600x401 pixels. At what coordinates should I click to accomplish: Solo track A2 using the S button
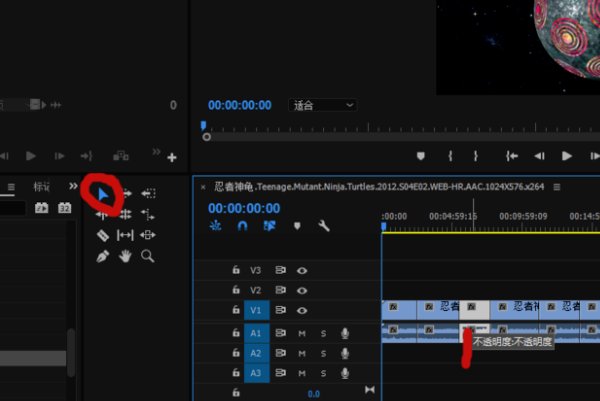(323, 353)
